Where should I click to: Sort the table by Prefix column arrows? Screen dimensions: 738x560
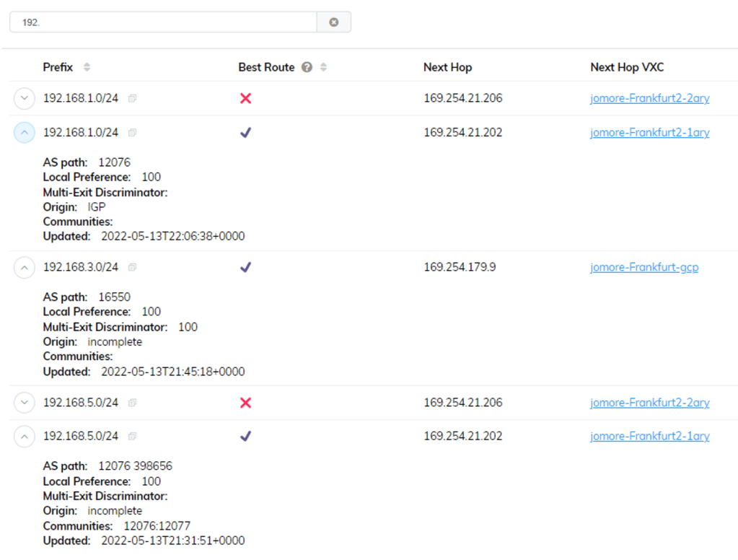click(87, 67)
